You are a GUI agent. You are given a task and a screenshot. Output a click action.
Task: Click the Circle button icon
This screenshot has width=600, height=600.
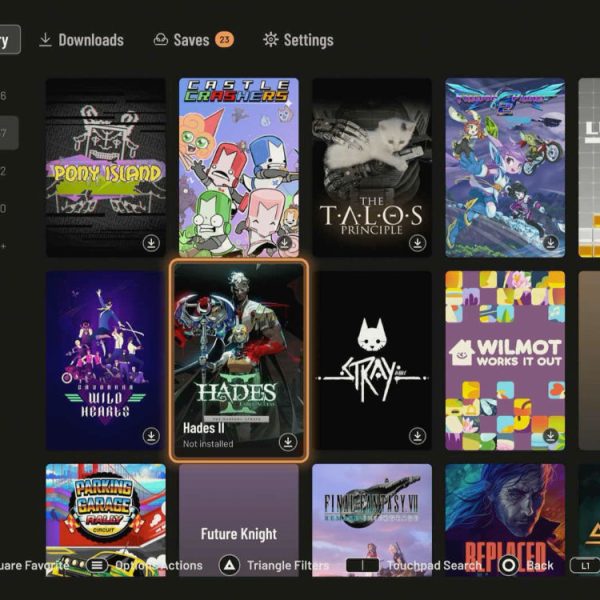509,565
